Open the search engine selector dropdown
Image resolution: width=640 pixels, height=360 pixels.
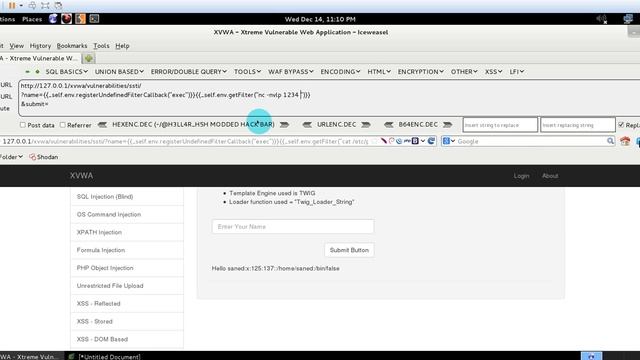coord(449,141)
